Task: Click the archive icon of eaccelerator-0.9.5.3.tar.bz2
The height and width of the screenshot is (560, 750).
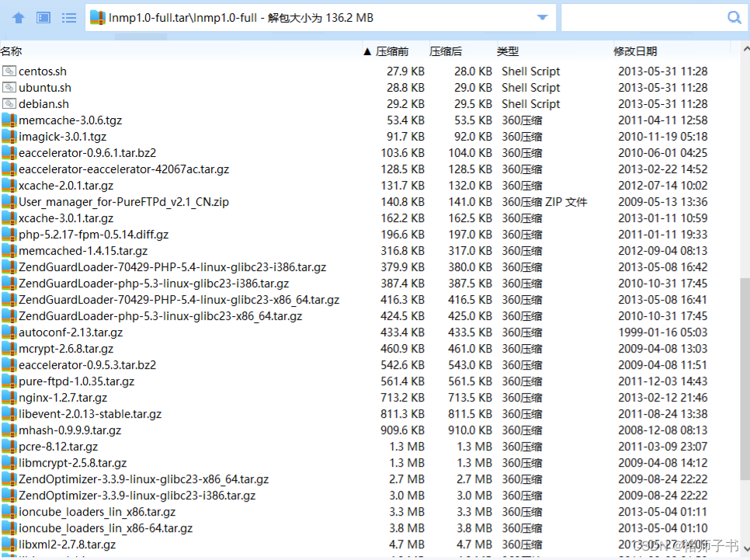Action: click(x=9, y=365)
